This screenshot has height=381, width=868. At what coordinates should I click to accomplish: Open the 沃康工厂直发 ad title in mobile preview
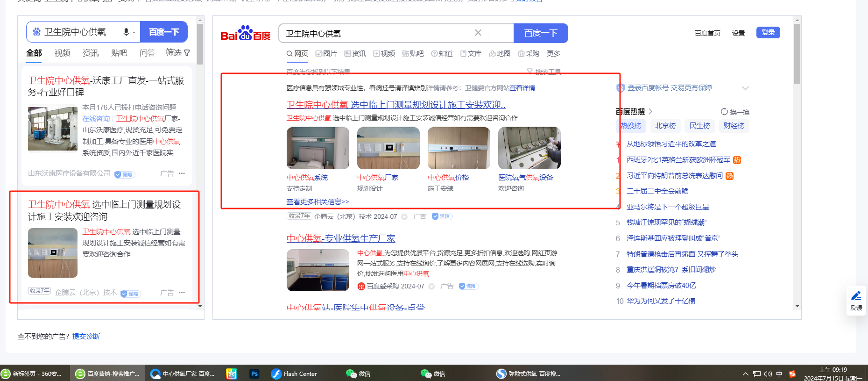click(106, 86)
